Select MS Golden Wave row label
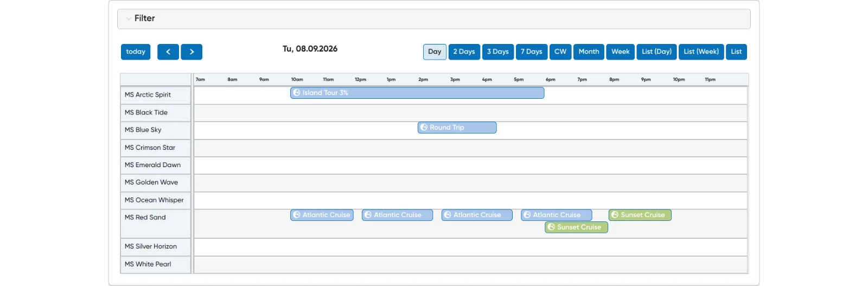This screenshot has height=286, width=868. click(x=156, y=182)
